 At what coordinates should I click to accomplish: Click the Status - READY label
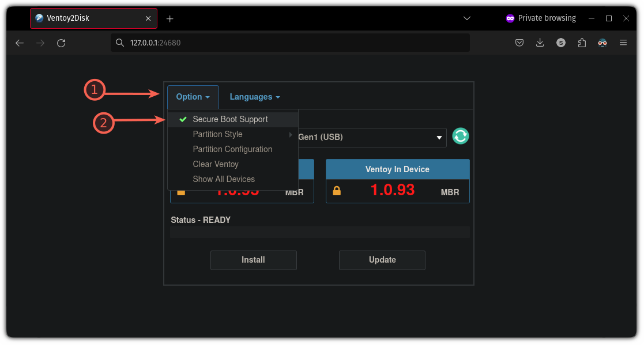coord(201,220)
